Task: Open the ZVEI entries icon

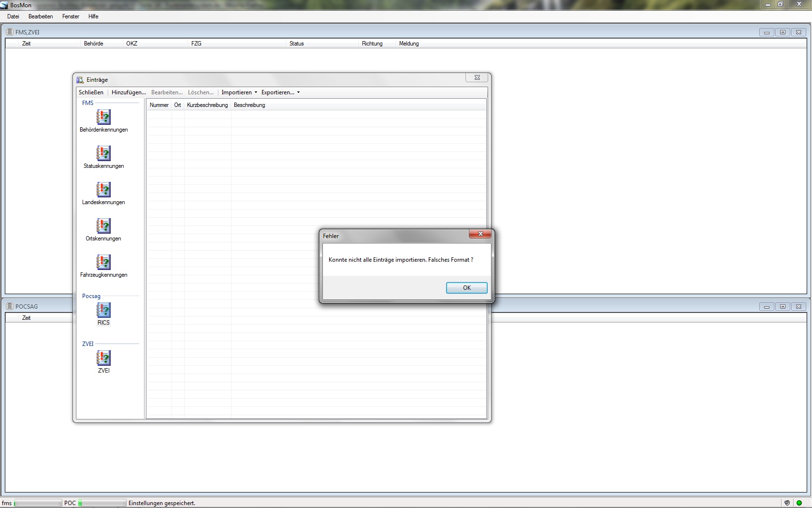Action: point(103,358)
